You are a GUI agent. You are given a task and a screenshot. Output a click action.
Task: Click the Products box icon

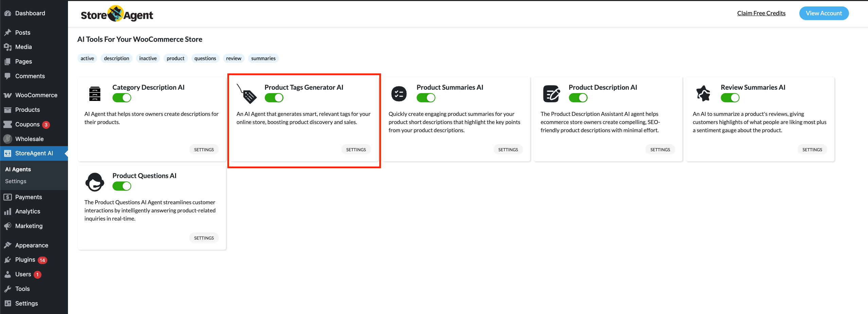[7, 110]
